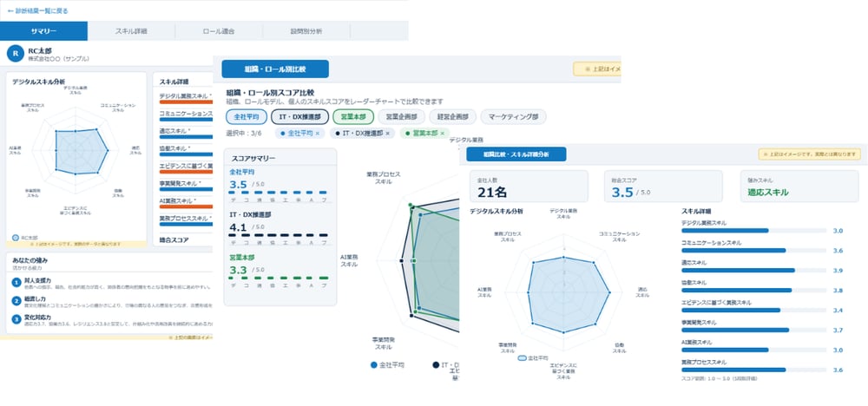Open the ロール適合 tab

(x=219, y=31)
